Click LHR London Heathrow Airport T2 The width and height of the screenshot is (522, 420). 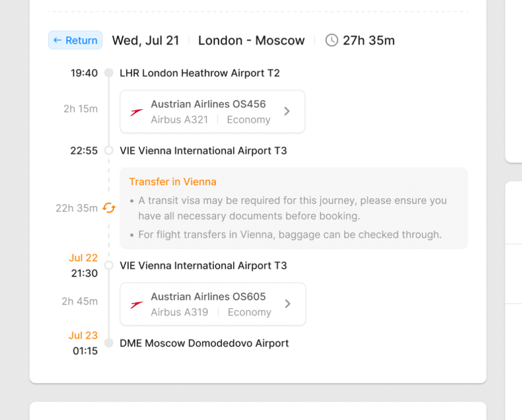[200, 73]
